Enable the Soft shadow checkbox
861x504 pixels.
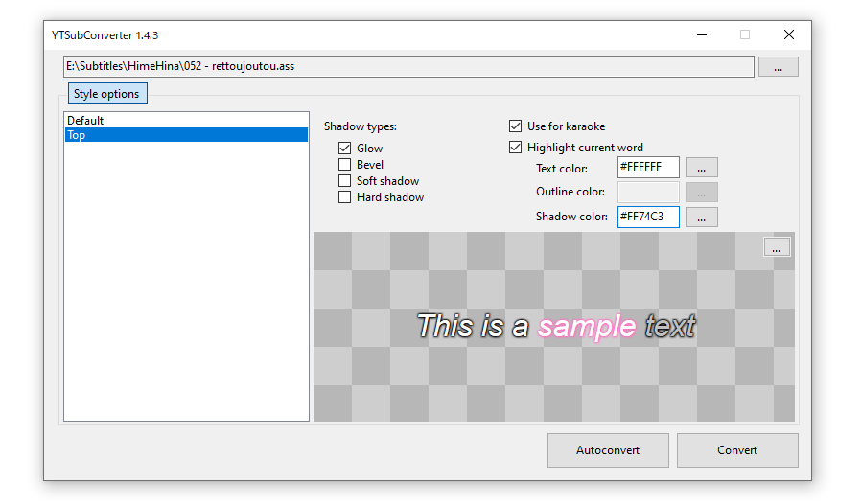tap(344, 181)
